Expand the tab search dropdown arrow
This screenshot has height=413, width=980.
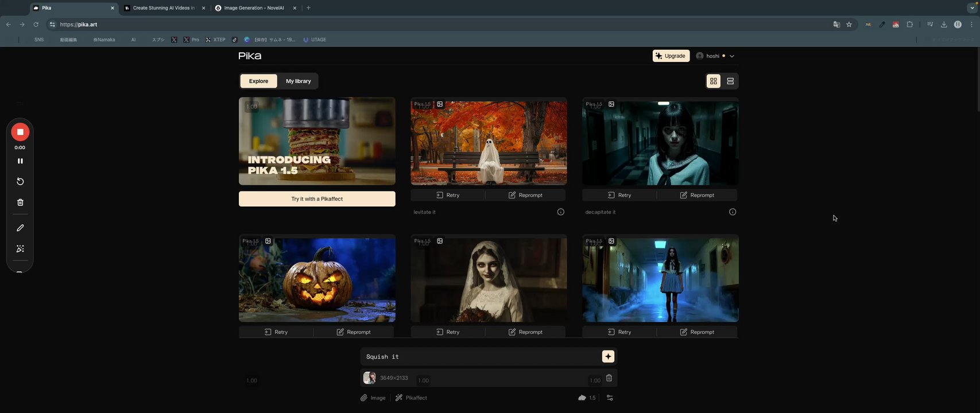[x=972, y=8]
